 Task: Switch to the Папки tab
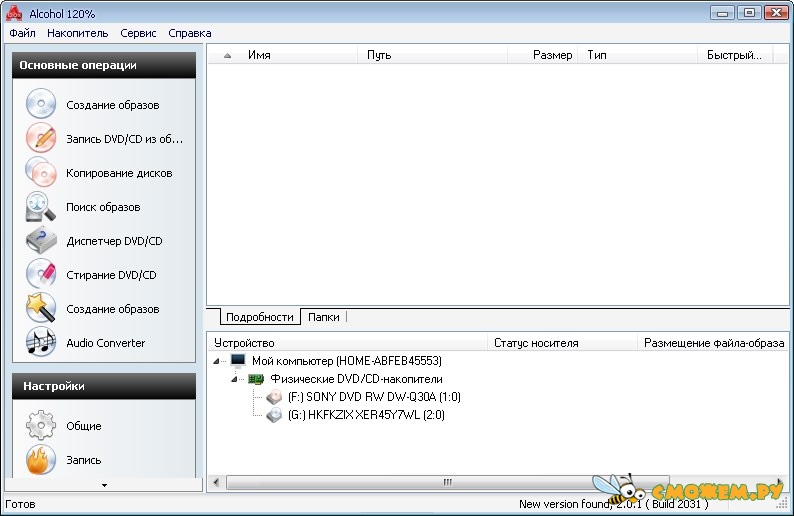click(x=324, y=317)
